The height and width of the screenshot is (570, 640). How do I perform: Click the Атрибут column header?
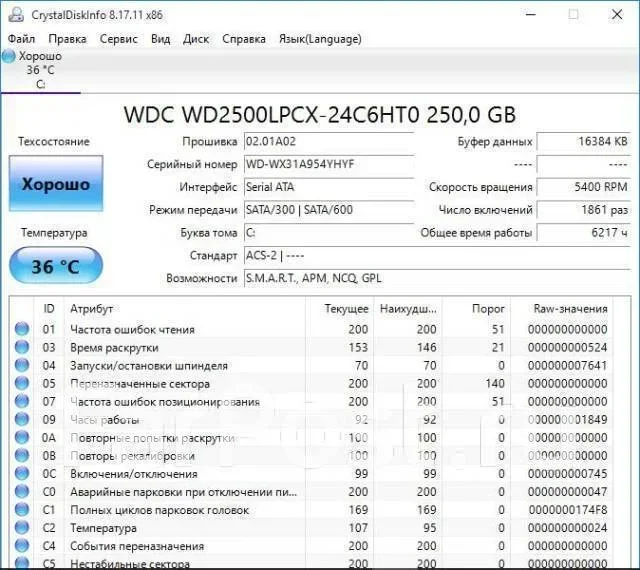(184, 309)
